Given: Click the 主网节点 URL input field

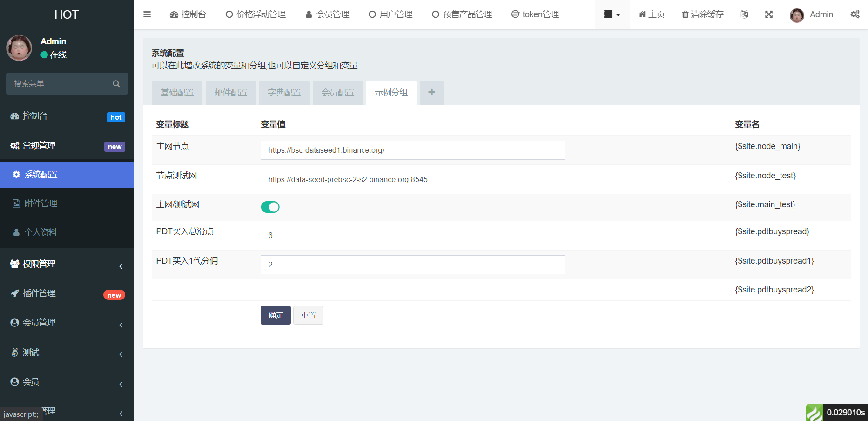Looking at the screenshot, I should (412, 150).
